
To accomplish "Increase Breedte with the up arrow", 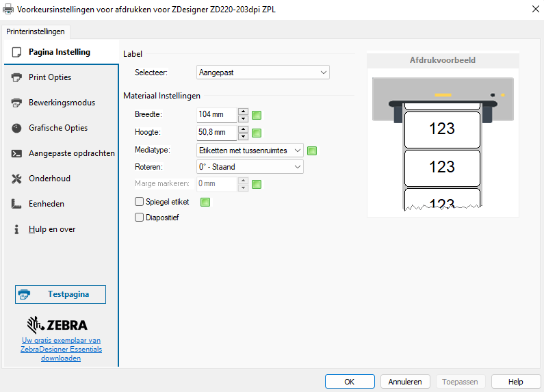I will coord(243,112).
